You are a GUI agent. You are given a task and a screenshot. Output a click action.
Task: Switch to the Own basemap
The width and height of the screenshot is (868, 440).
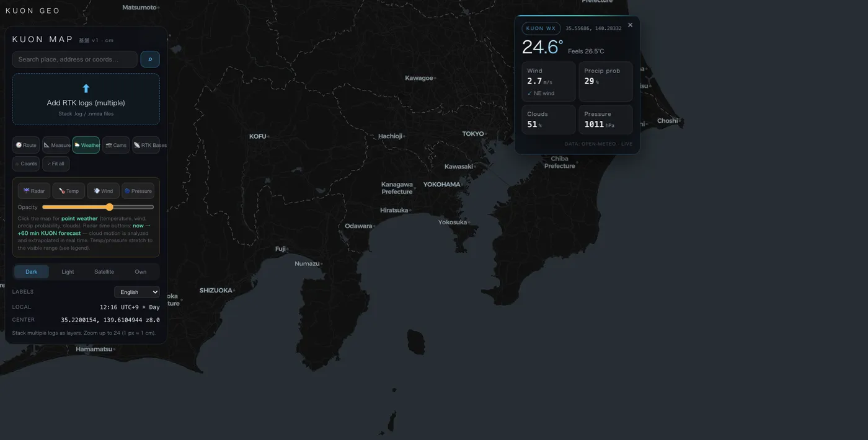(x=141, y=271)
